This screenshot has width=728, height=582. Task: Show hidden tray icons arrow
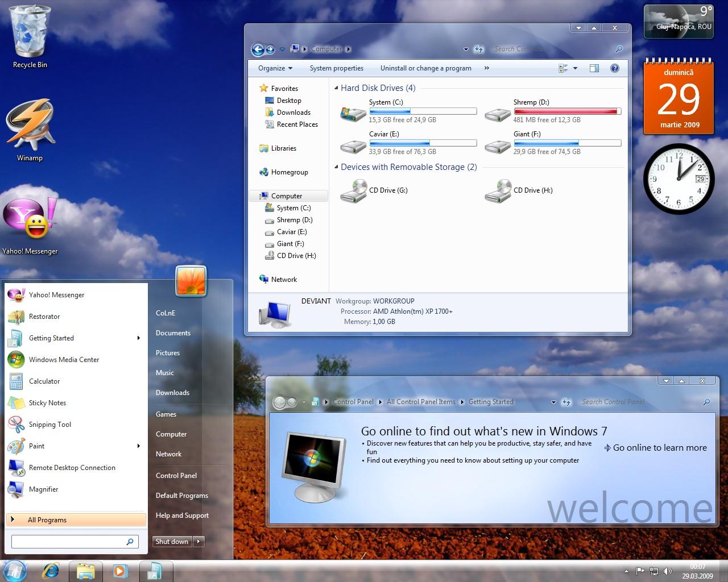tap(627, 571)
